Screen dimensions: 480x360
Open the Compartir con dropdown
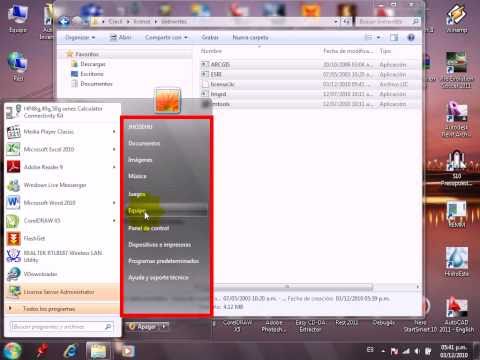click(x=166, y=37)
